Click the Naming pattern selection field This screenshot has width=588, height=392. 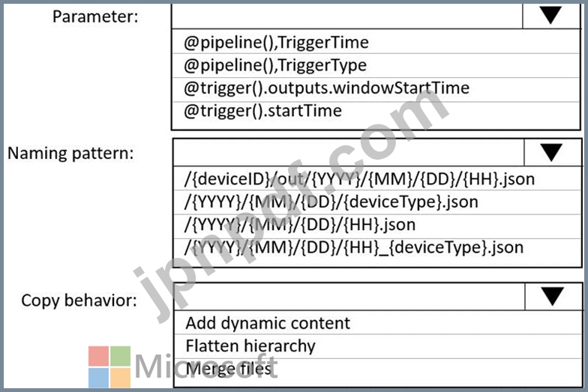click(x=348, y=153)
